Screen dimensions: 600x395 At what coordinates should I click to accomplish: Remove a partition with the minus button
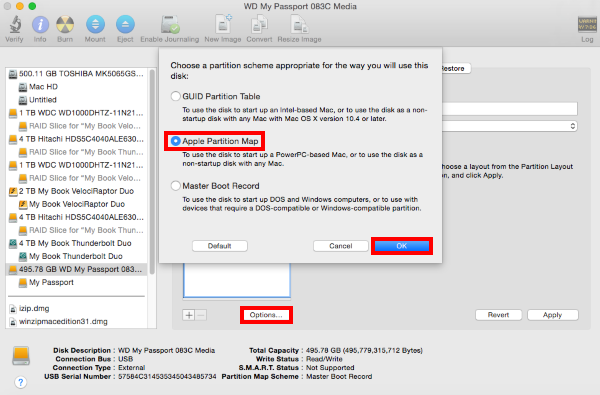coord(201,315)
